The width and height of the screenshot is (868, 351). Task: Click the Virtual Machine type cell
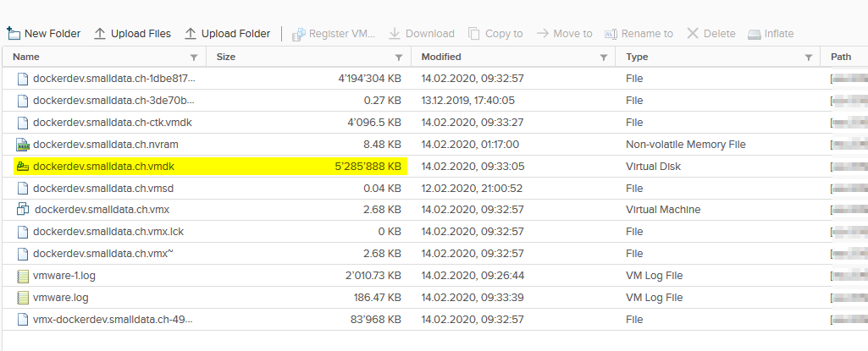(x=663, y=210)
